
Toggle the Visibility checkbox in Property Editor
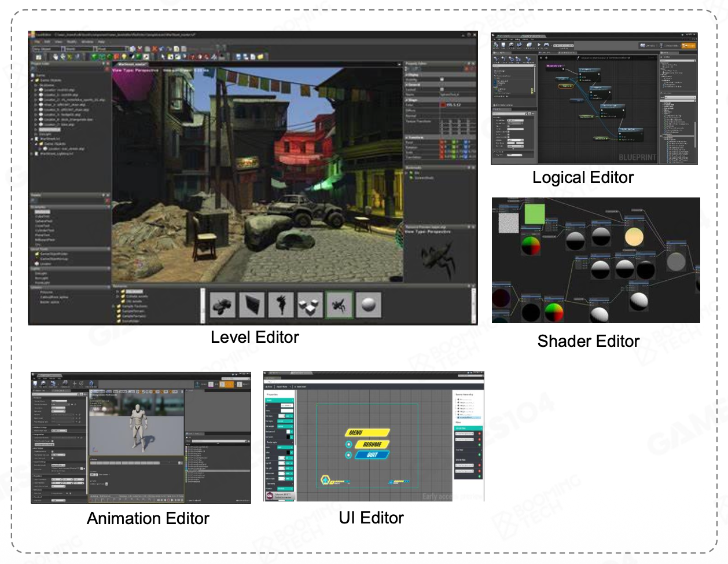442,79
